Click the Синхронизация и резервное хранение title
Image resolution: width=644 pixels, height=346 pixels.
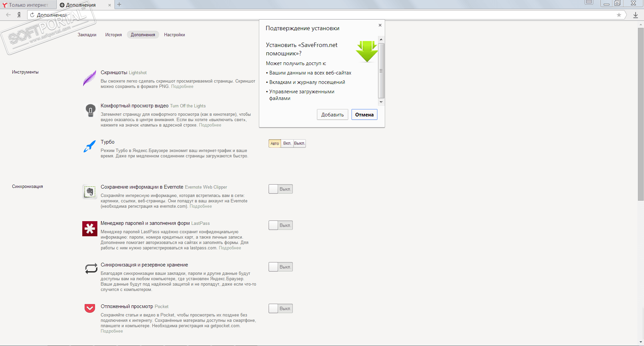[144, 265]
